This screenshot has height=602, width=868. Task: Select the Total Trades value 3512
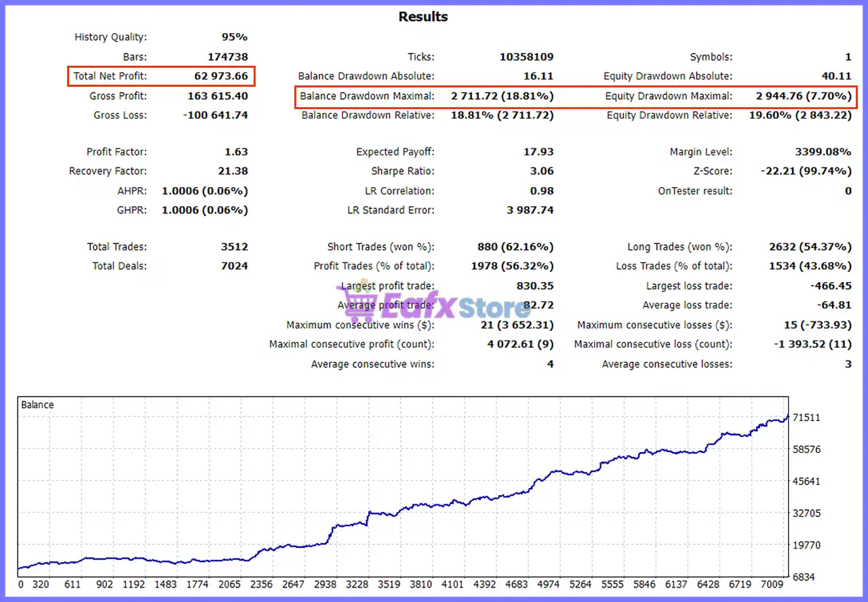235,247
